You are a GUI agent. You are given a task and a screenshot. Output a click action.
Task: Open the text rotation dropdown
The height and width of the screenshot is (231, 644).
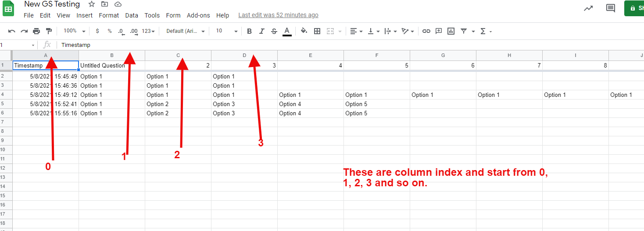coord(408,31)
